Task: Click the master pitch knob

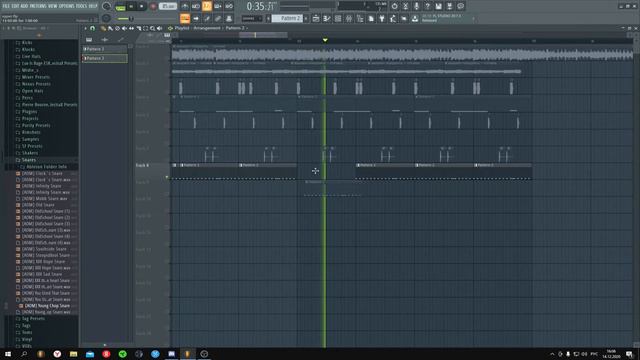Action: [106, 18]
